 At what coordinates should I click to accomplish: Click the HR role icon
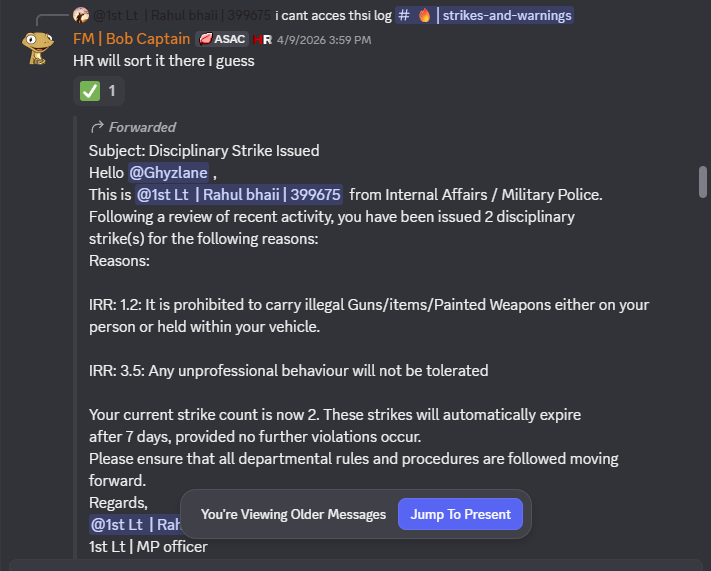click(262, 40)
